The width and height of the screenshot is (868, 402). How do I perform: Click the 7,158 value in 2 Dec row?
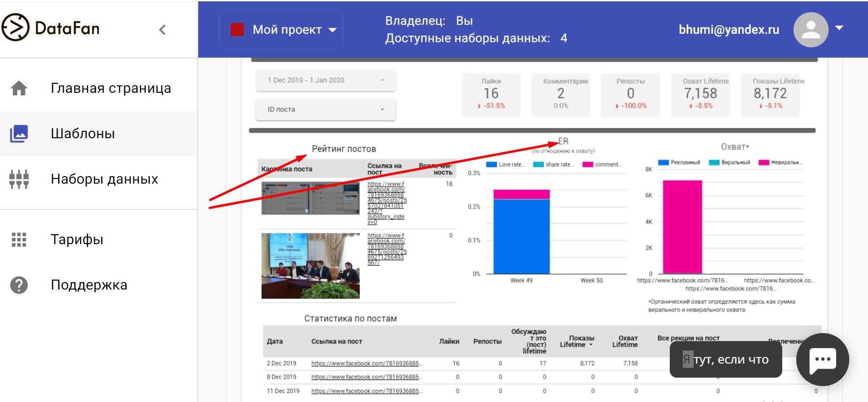point(630,363)
